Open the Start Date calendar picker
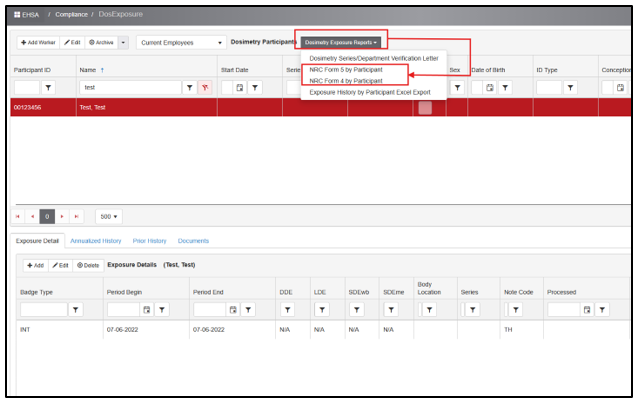The width and height of the screenshot is (637, 401). point(240,88)
